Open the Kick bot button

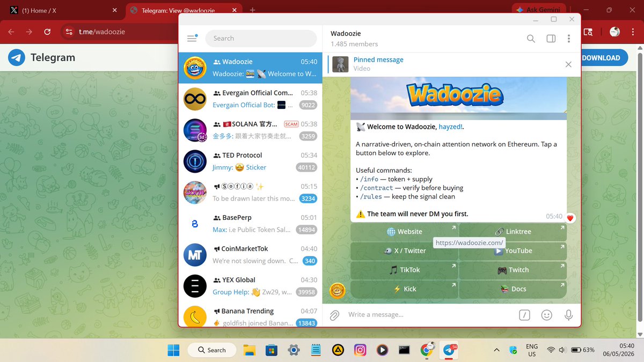[x=404, y=289]
